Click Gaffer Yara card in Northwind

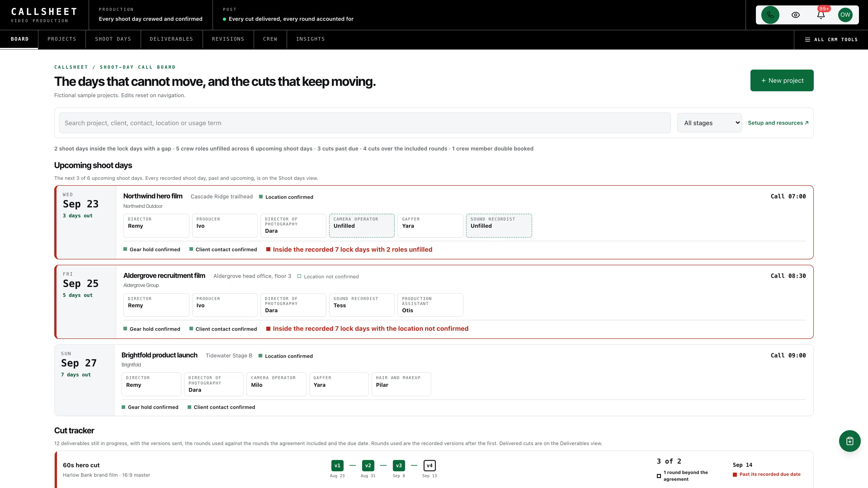coord(430,226)
